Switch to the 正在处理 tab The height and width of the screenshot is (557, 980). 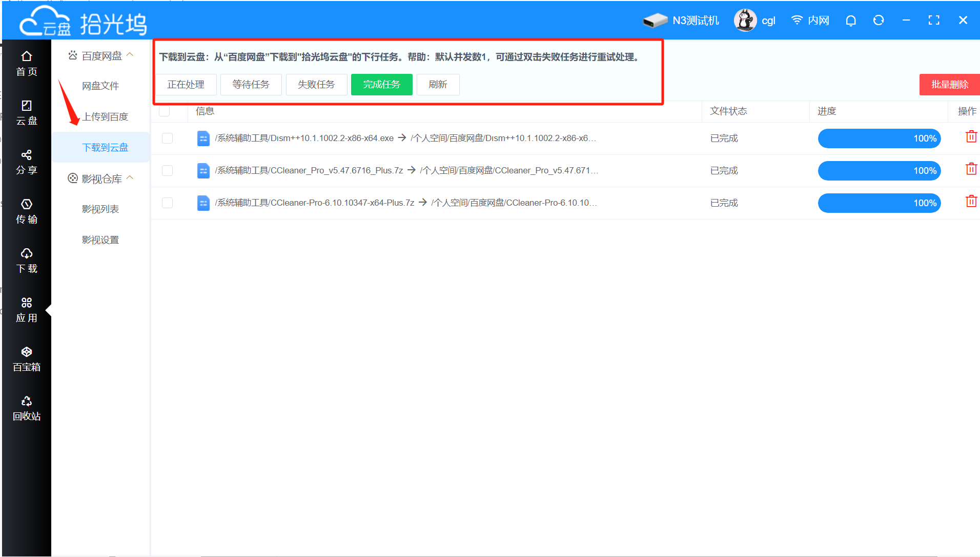pyautogui.click(x=186, y=85)
